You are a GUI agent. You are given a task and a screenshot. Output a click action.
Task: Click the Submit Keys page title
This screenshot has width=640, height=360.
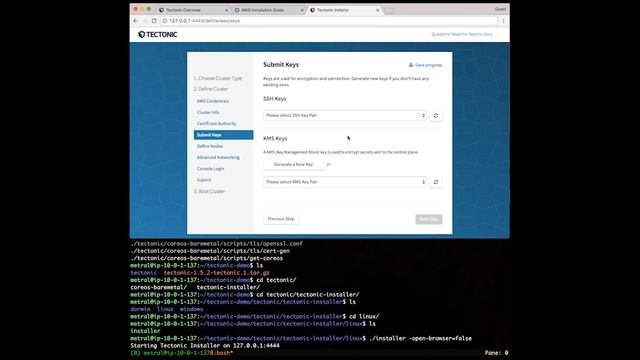coord(281,64)
